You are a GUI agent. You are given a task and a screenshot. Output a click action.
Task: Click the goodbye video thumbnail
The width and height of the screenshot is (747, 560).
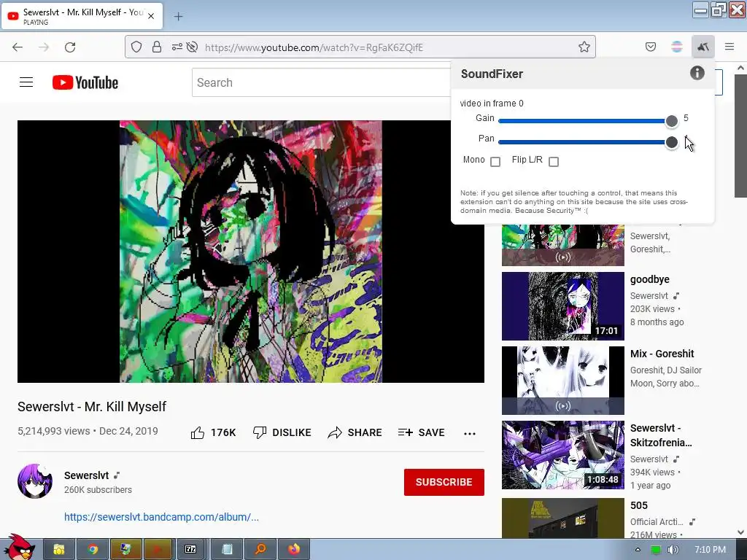pyautogui.click(x=562, y=306)
